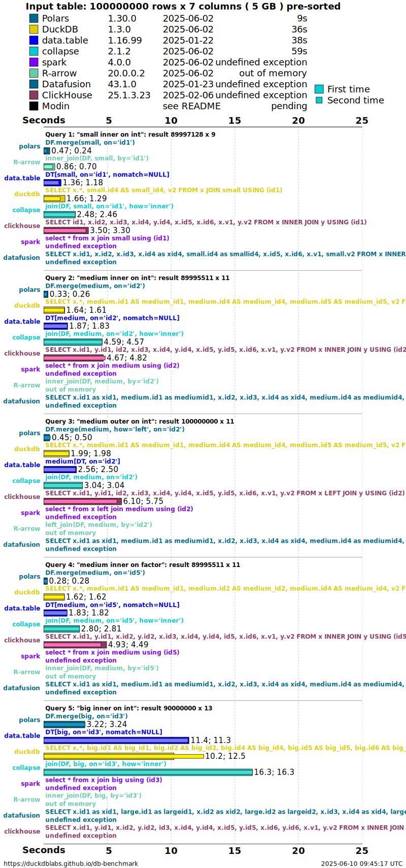Click the R-arrow bar in Query 1
Screen dimensions: 406x868
(49, 166)
